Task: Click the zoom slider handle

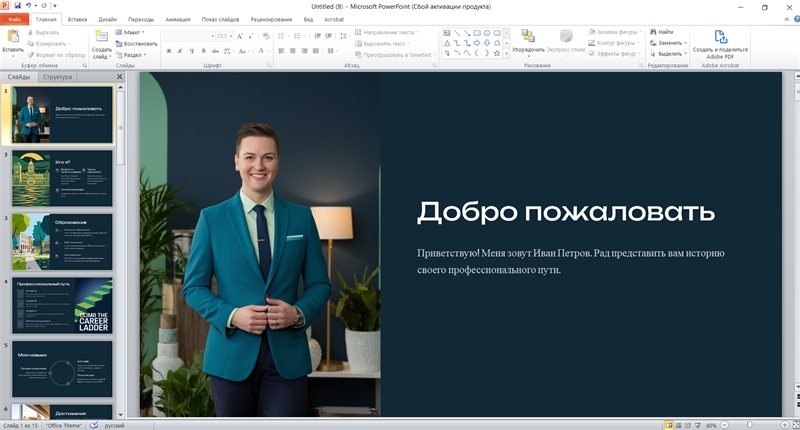Action: 749,425
